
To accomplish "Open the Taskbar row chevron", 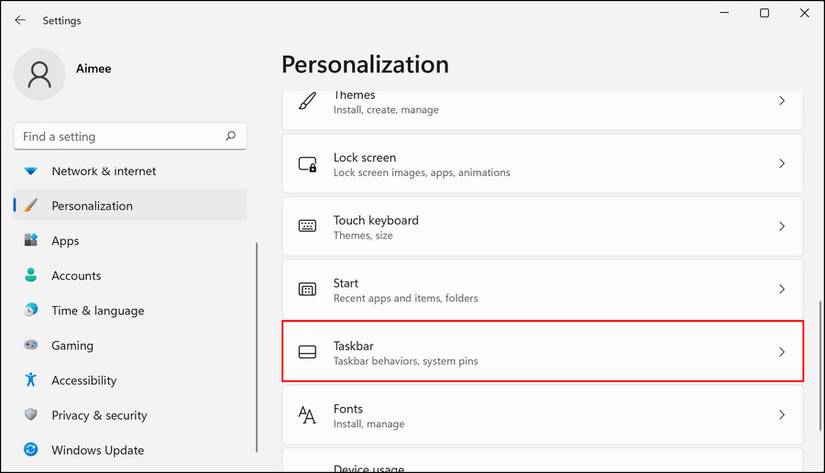I will (782, 352).
